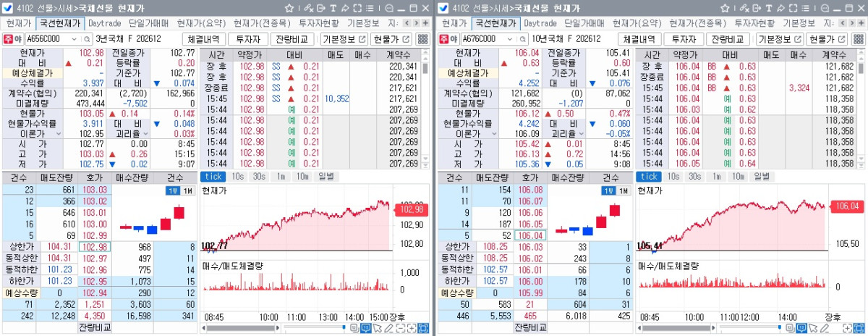Click the left chart horizontal scrollbar

241,328
